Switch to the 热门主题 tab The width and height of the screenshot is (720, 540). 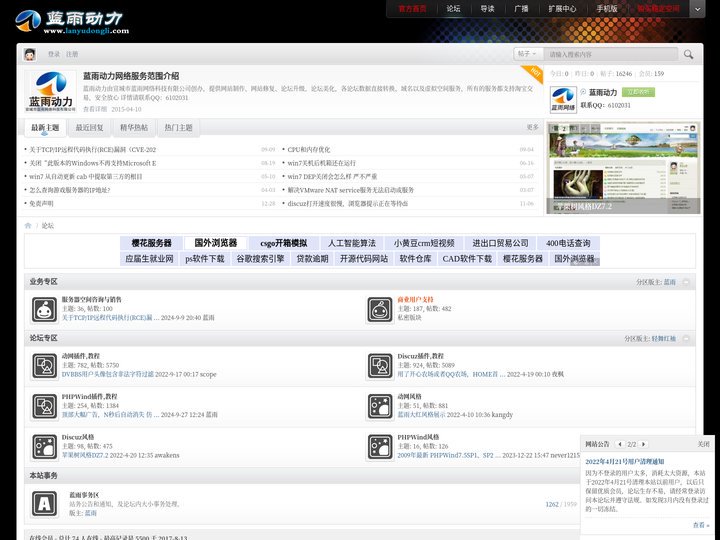179,128
